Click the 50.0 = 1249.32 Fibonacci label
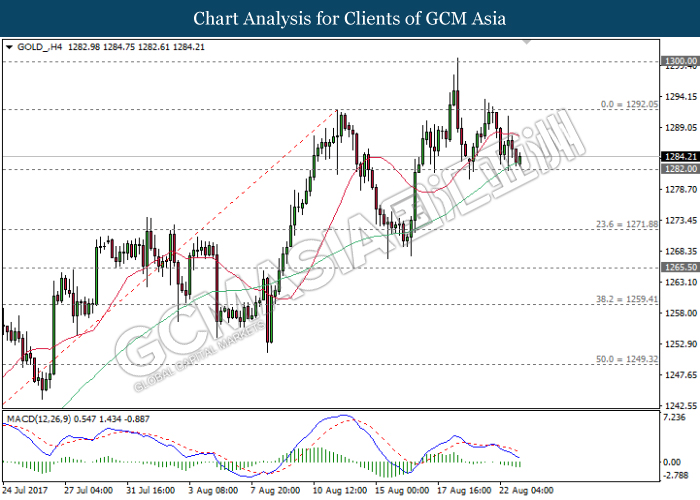Screen dimensions: 700x500 point(627,359)
